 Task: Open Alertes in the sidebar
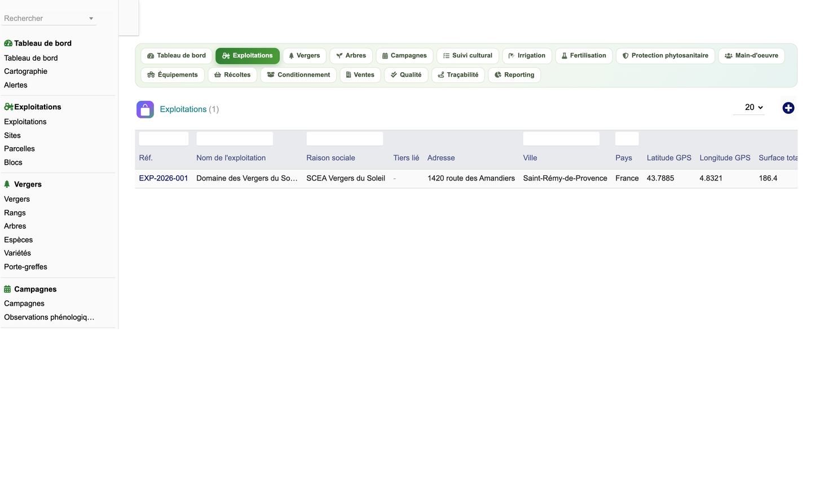point(16,85)
